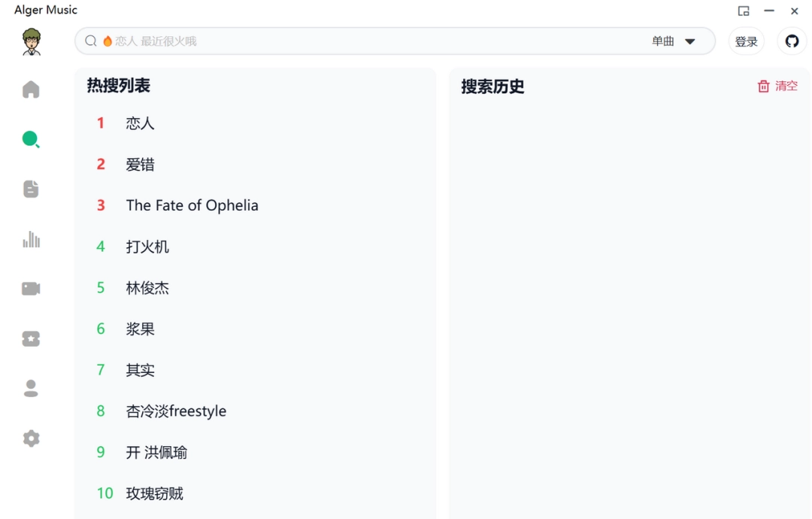Screen dimensions: 812x519
Task: Select hot search The Fate of Ophelia
Action: coord(192,205)
